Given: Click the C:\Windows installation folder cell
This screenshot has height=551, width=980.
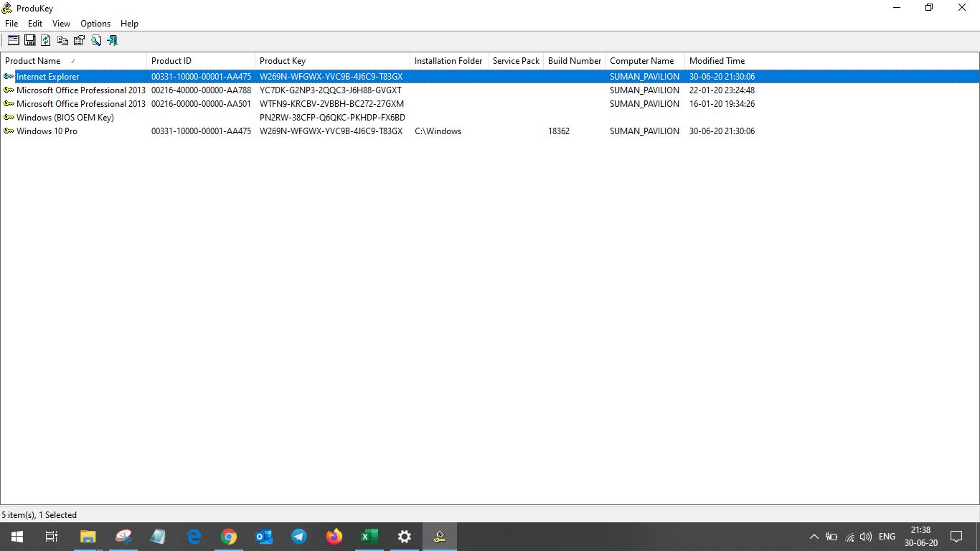Looking at the screenshot, I should coord(438,131).
